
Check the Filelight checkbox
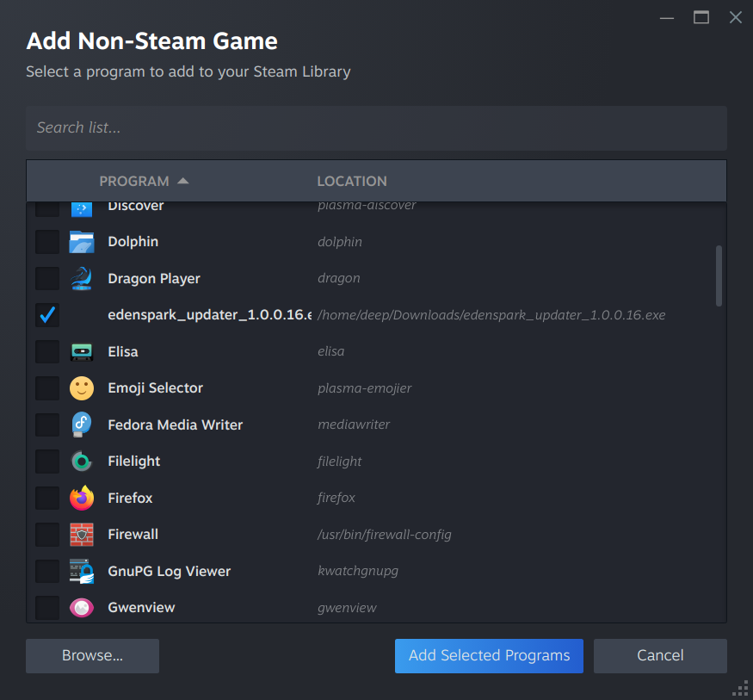click(x=47, y=462)
